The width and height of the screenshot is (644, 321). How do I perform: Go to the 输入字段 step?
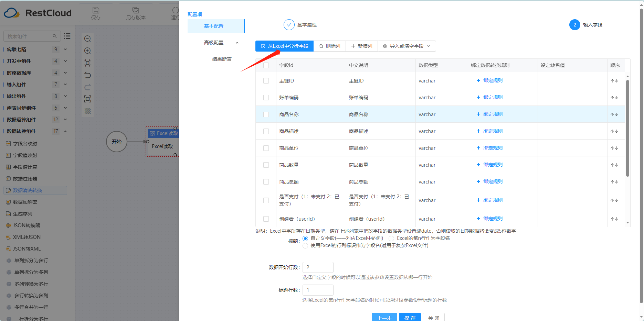(x=586, y=25)
